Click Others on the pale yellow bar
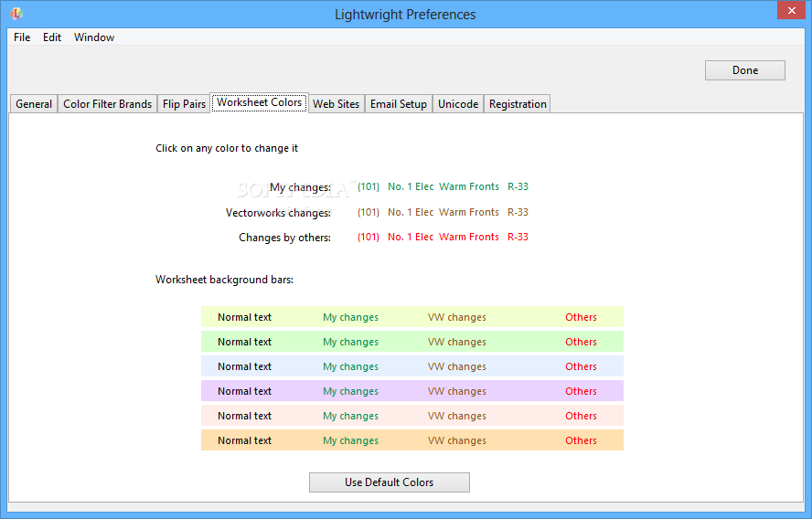The height and width of the screenshot is (519, 812). (581, 317)
